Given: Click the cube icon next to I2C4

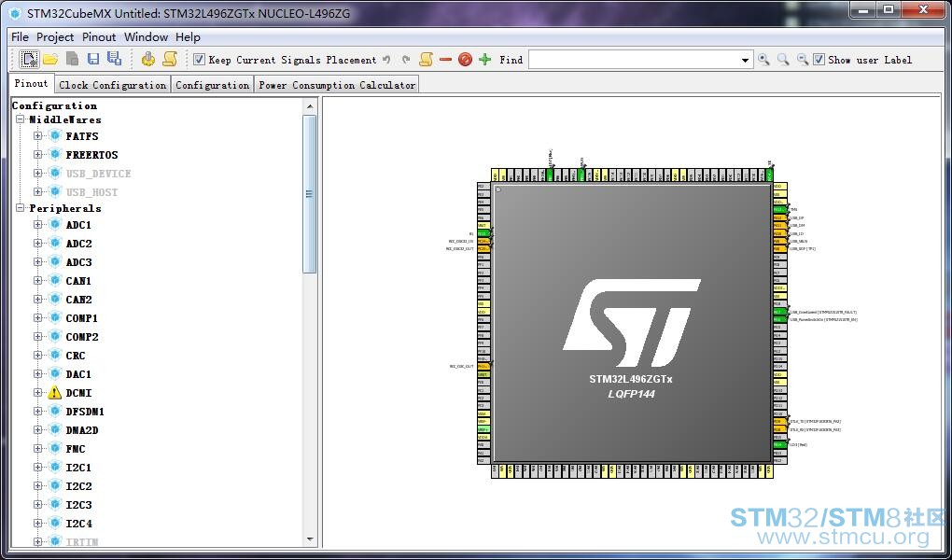Looking at the screenshot, I should click(55, 523).
